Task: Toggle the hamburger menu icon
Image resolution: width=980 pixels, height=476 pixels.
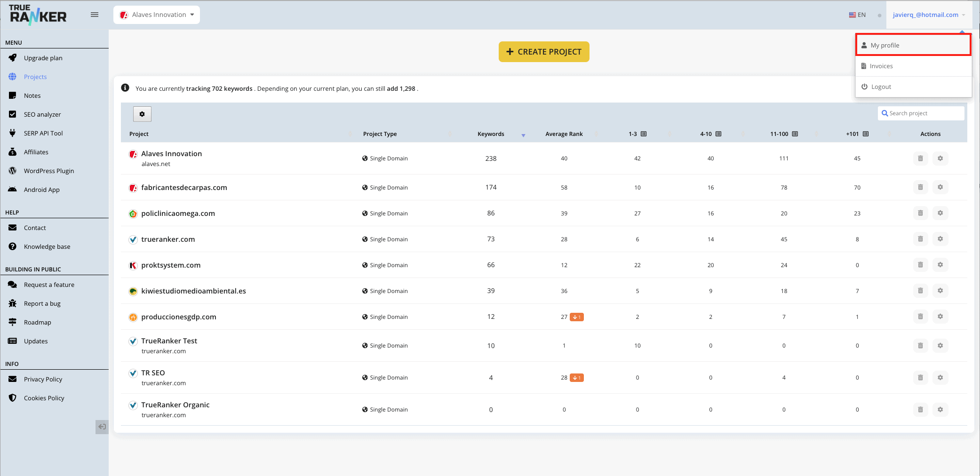Action: tap(95, 15)
